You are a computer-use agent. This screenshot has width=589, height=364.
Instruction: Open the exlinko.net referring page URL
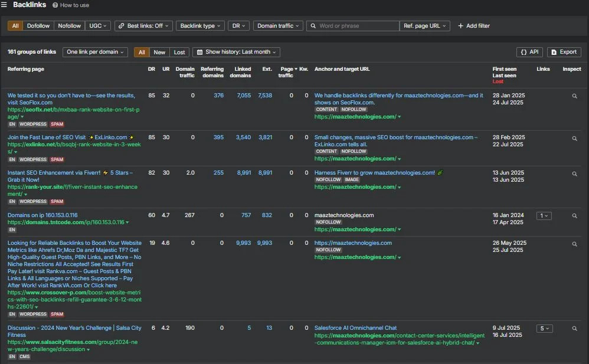74,148
